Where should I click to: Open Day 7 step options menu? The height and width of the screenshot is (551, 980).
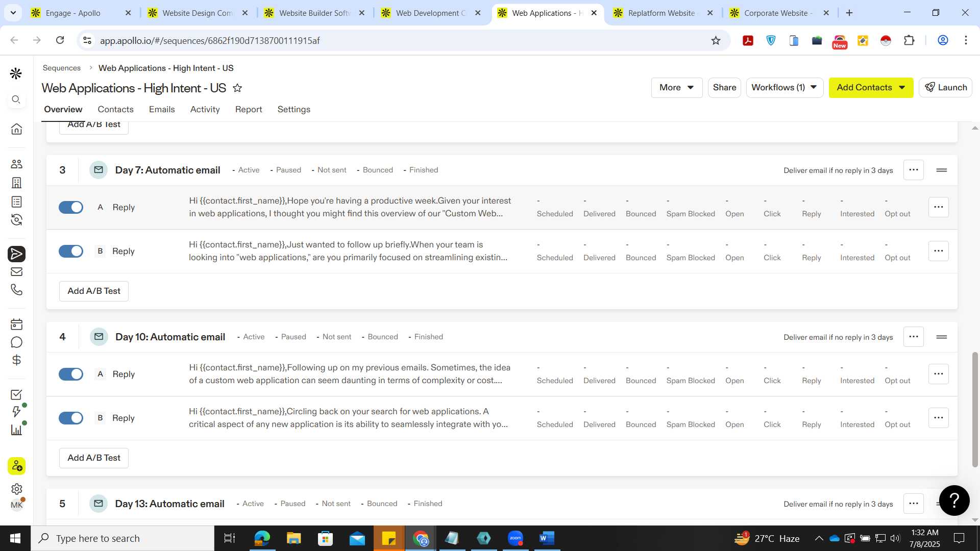(x=913, y=170)
